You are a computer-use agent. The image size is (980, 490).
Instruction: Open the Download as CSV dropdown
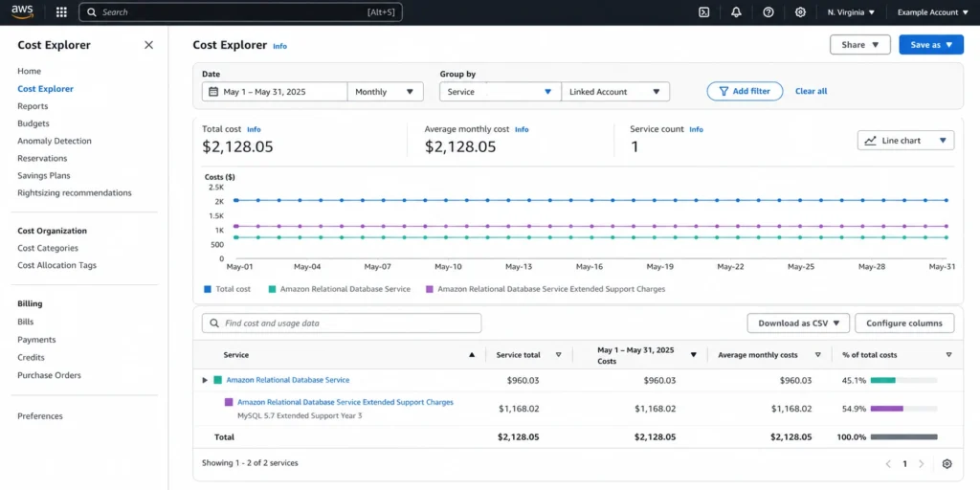[x=798, y=323]
